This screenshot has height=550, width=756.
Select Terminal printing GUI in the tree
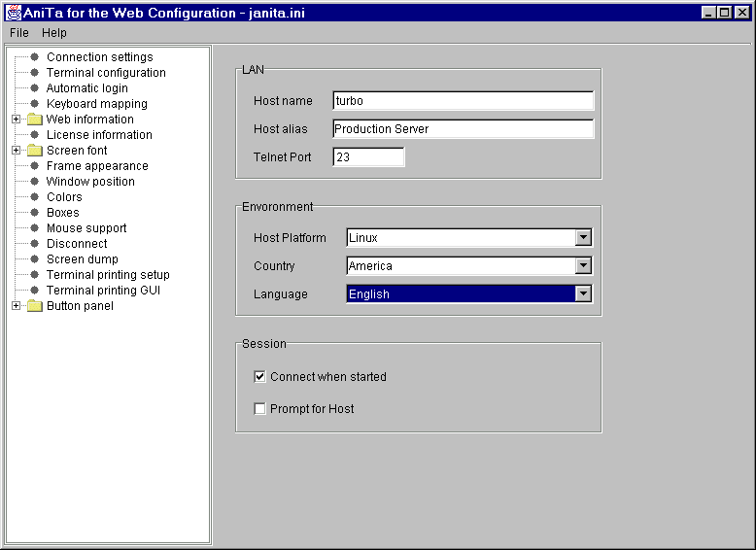coord(103,291)
